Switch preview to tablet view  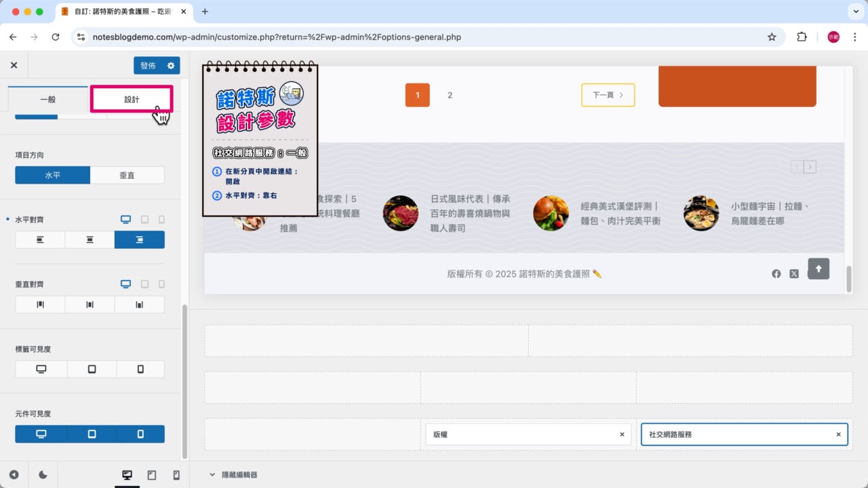(x=152, y=475)
